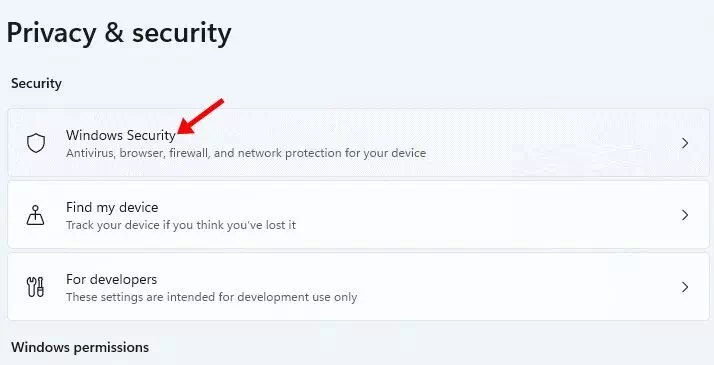Click the development use only description text
714x365 pixels.
click(211, 297)
